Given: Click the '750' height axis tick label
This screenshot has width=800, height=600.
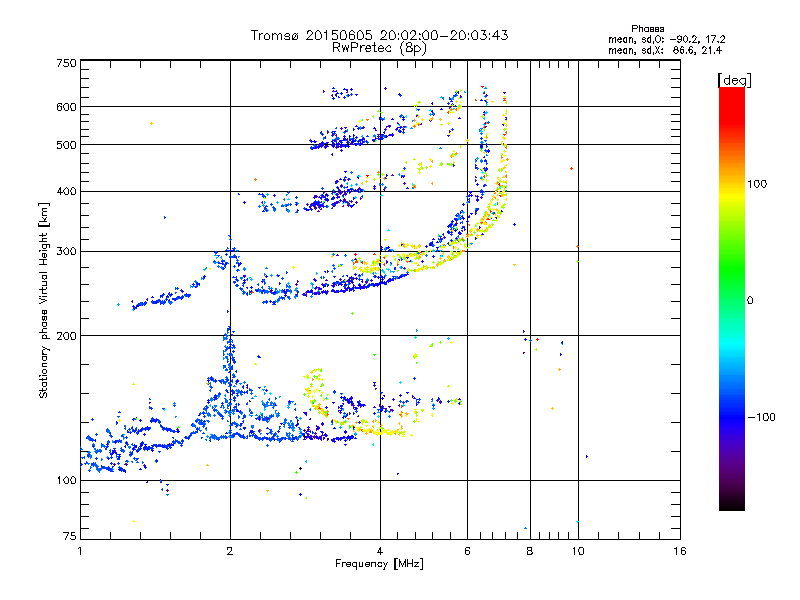Looking at the screenshot, I should tap(66, 63).
